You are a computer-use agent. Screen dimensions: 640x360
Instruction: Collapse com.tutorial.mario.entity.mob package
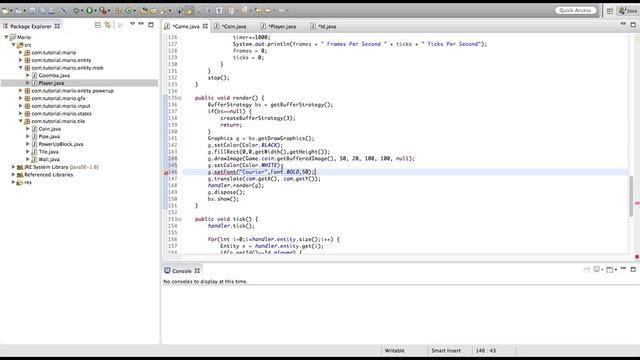coord(21,68)
